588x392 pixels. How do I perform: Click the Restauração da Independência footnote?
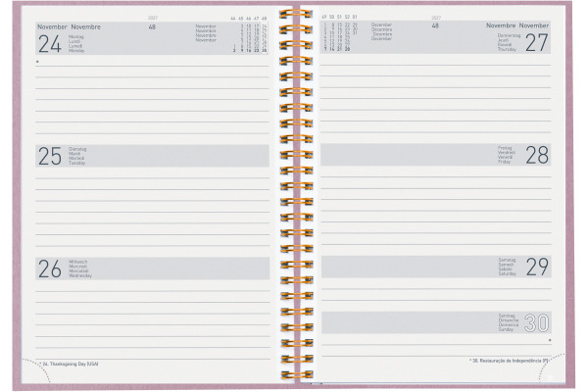[x=509, y=361]
